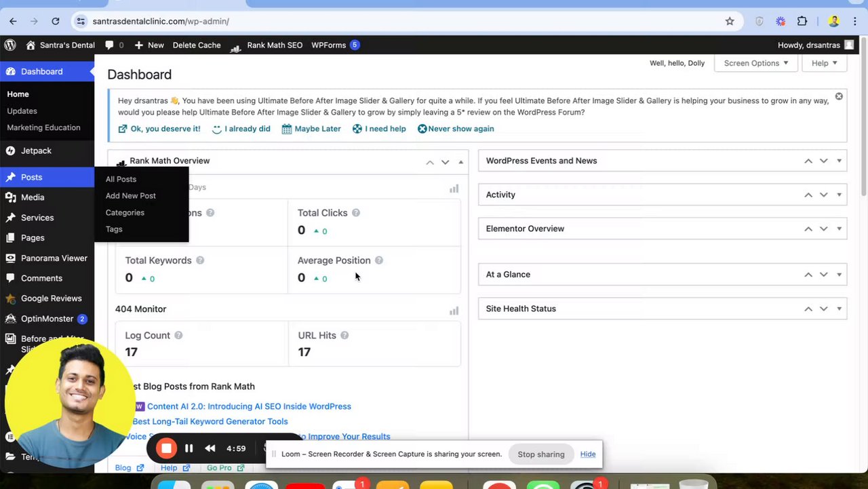
Task: Click the help icon next to Total Clicks
Action: tap(356, 213)
